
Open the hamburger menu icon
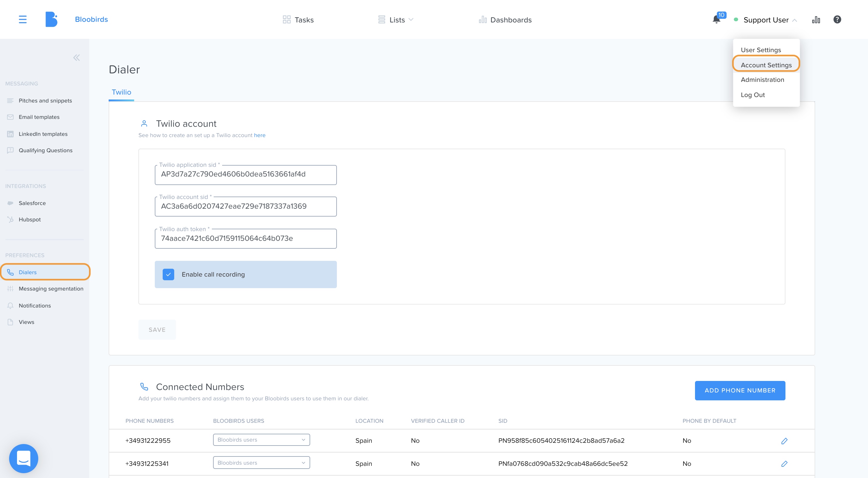22,19
